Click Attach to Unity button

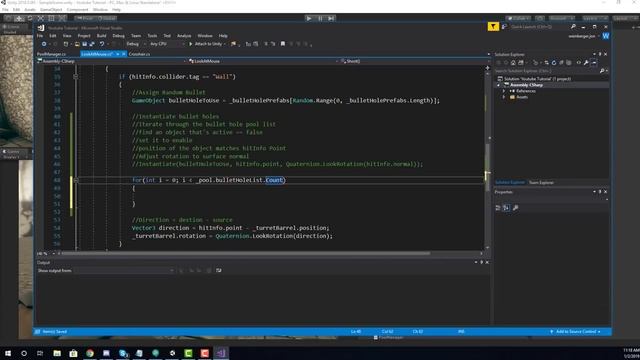(208, 44)
